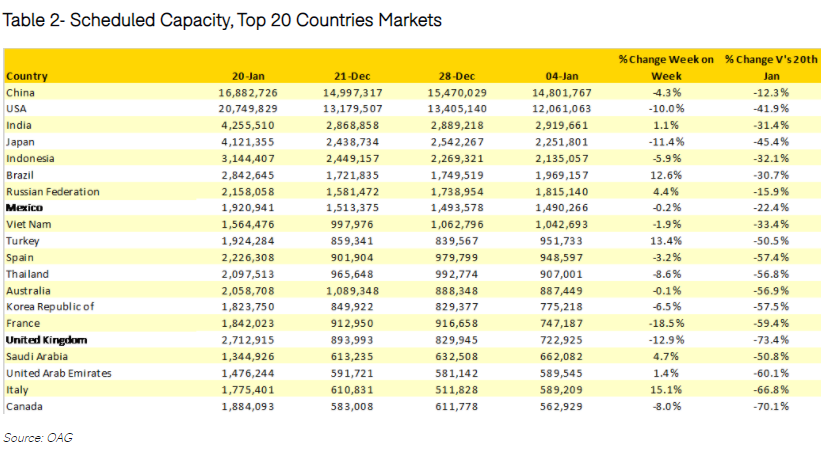Select the 'Russian Federation' row label
Viewport: 821px width, 451px height.
pos(48,190)
